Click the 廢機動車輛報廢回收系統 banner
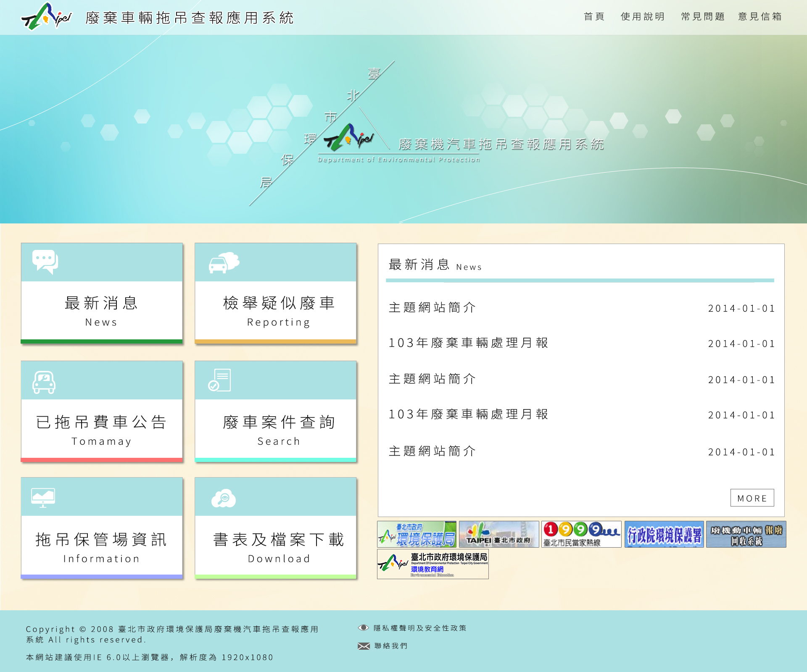This screenshot has width=807, height=672. tap(746, 534)
